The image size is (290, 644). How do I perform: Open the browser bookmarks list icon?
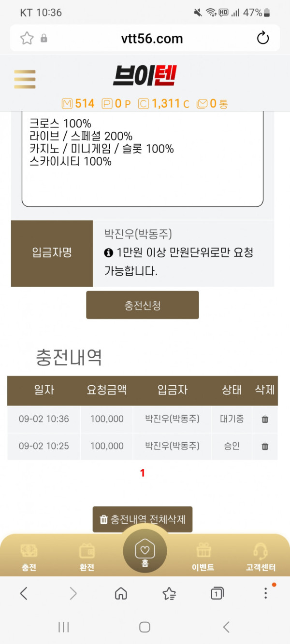169,593
